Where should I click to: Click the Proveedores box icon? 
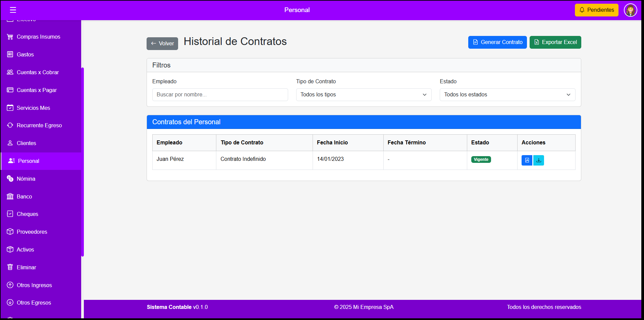point(10,232)
